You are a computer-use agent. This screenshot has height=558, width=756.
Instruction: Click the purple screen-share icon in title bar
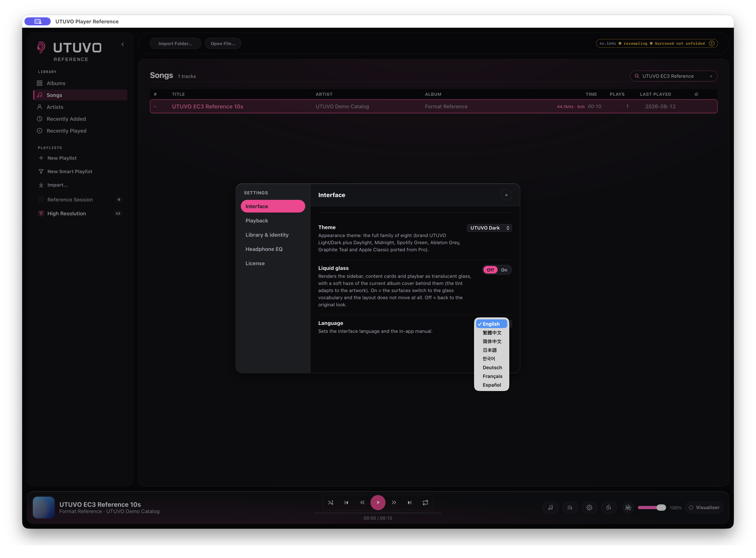click(x=37, y=21)
